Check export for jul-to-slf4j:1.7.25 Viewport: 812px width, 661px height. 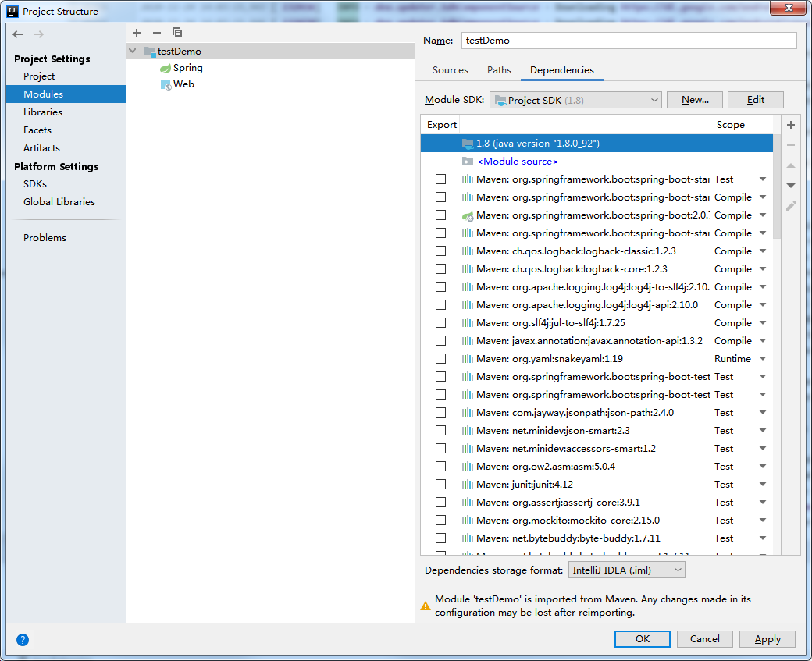click(440, 323)
